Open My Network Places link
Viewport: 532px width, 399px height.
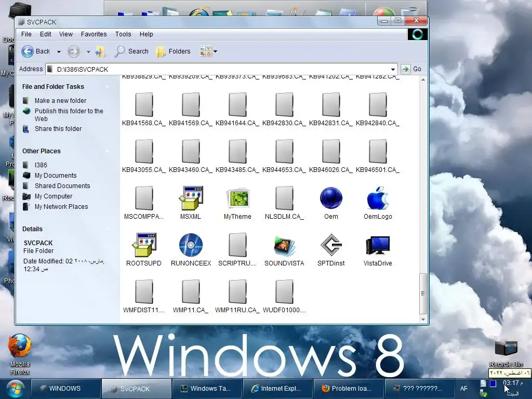[x=61, y=207]
